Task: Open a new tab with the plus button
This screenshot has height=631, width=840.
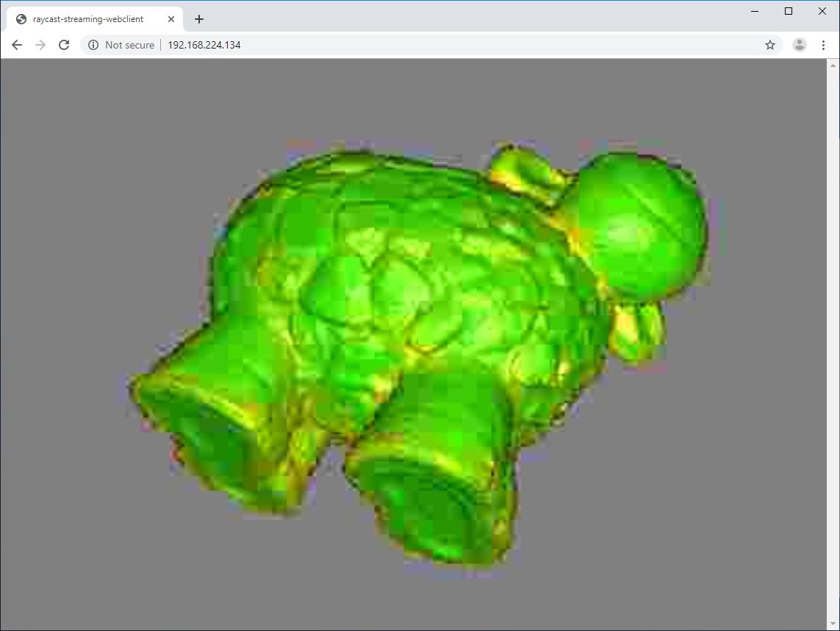Action: pos(199,19)
